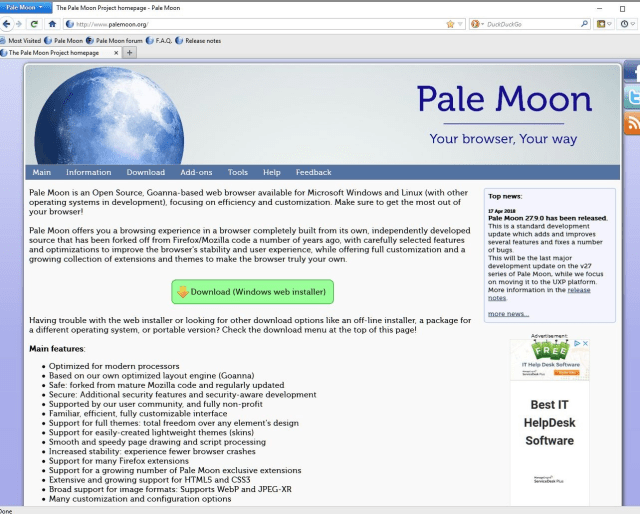Viewport: 640px width, 514px height.
Task: Open the Pale Moon forum bookmark
Action: (114, 41)
